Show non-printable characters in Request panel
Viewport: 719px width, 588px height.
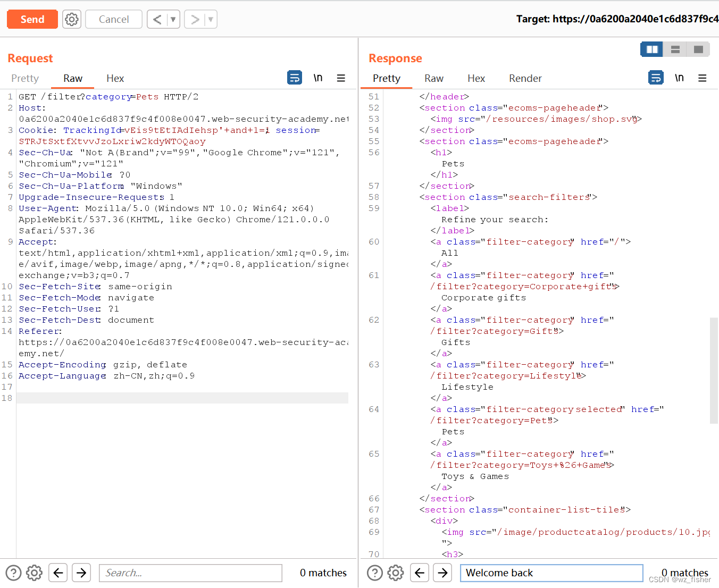[x=317, y=77]
